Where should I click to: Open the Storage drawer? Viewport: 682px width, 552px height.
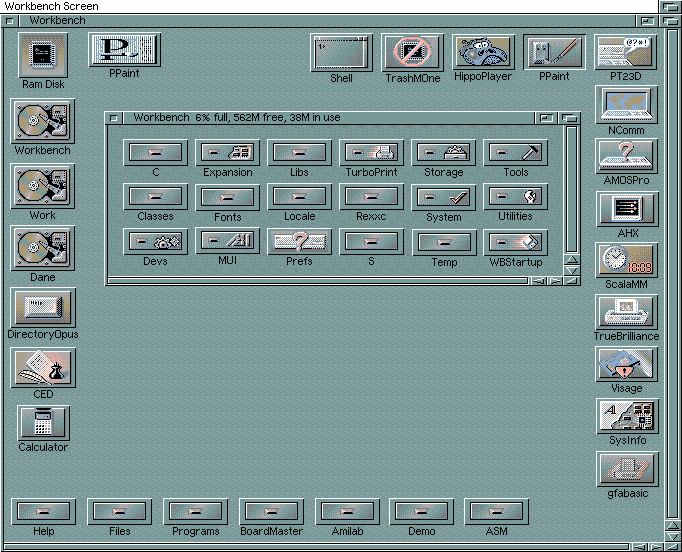(444, 153)
